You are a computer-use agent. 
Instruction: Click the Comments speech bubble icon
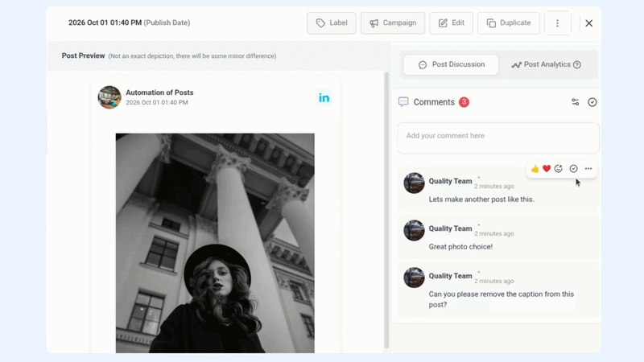403,102
